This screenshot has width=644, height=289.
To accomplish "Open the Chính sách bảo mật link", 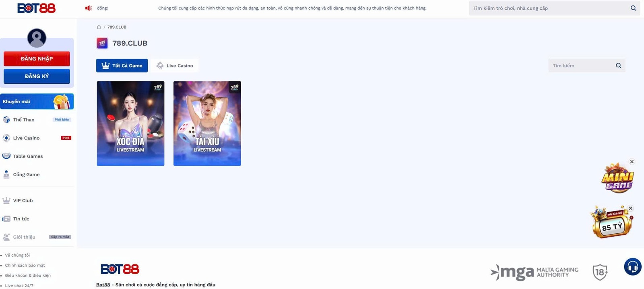I will pos(25,265).
